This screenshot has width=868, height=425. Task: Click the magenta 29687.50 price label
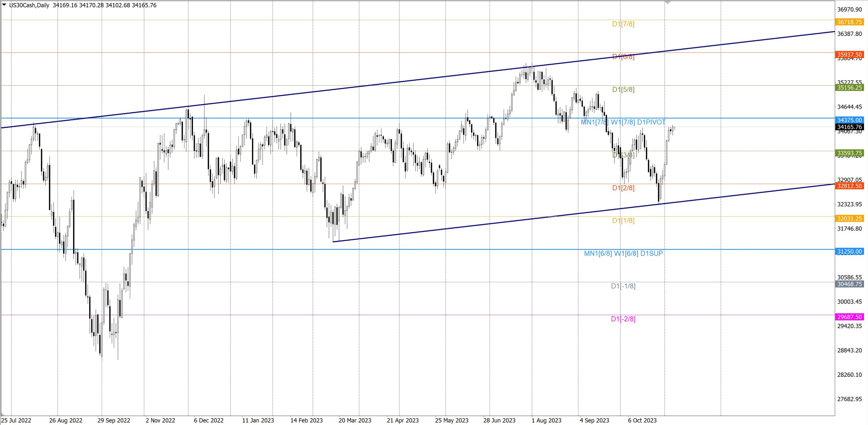849,317
